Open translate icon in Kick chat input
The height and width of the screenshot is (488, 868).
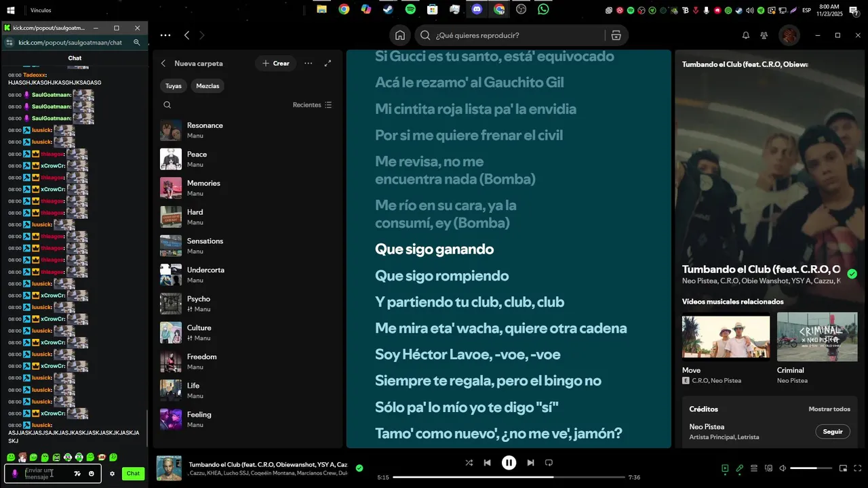pos(77,474)
